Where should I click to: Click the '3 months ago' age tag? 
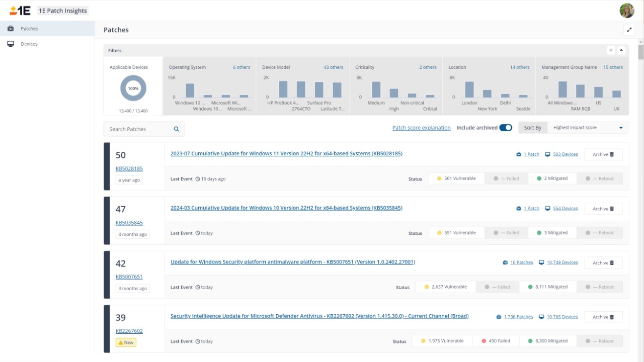(133, 289)
